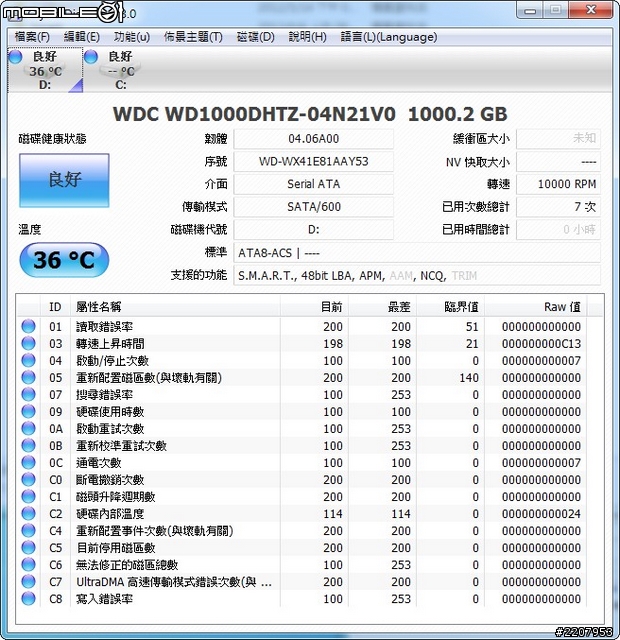The width and height of the screenshot is (620, 640).
Task: Open the 編輯(E) menu
Action: [x=82, y=37]
